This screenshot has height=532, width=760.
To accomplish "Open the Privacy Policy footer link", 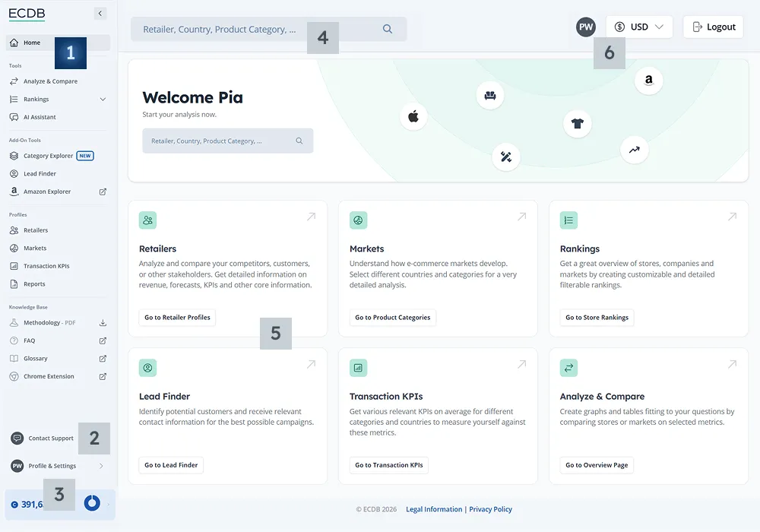I will pyautogui.click(x=490, y=509).
